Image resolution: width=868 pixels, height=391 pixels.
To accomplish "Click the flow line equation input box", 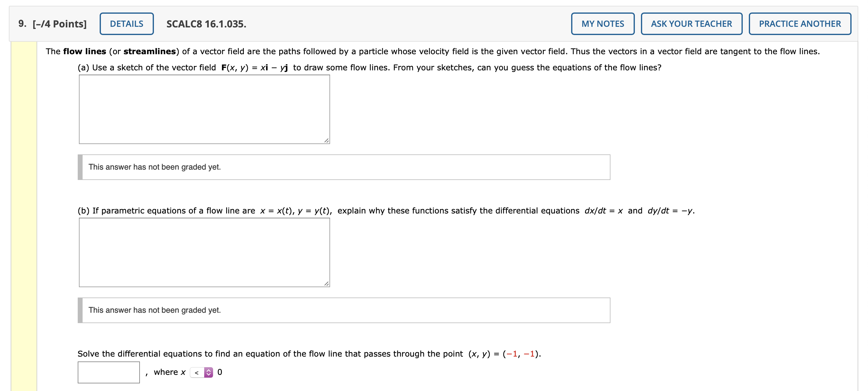I will (x=108, y=372).
